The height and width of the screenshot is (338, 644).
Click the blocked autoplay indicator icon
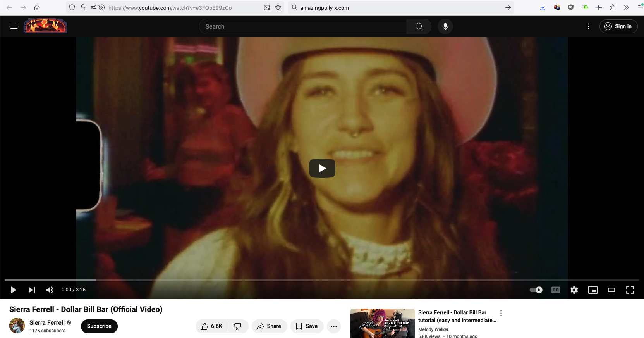(101, 7)
